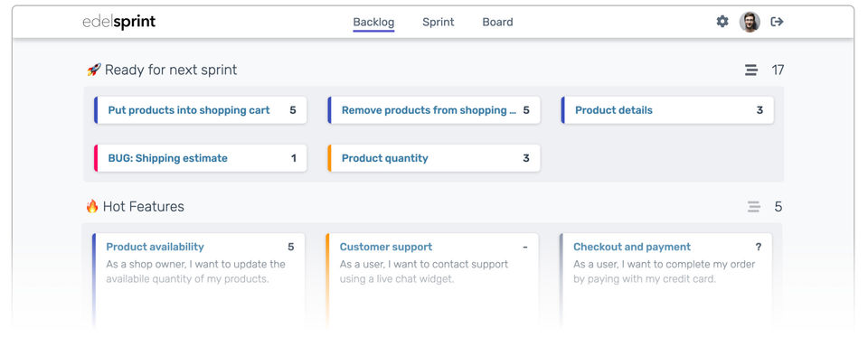Open the 'Product quantity' story
Viewport: 868px width, 347px height.
434,158
